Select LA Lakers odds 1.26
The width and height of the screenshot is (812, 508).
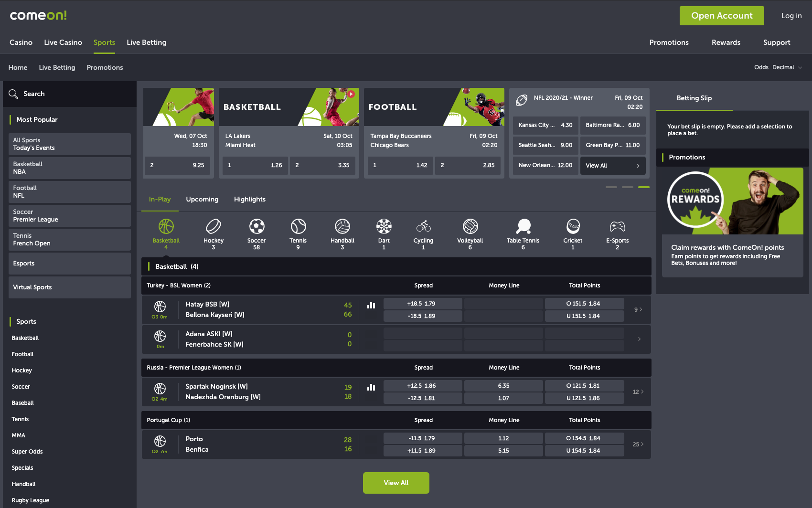tap(255, 165)
